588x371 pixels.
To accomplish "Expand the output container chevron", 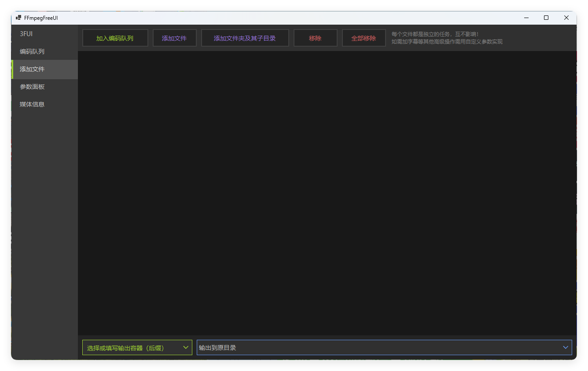I will coord(186,347).
